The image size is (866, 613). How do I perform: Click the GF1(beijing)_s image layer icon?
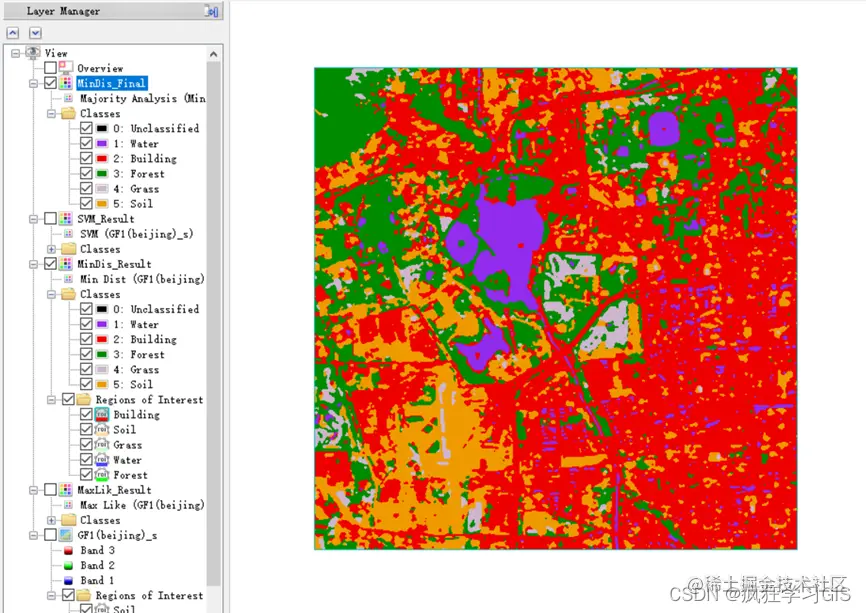pos(66,535)
